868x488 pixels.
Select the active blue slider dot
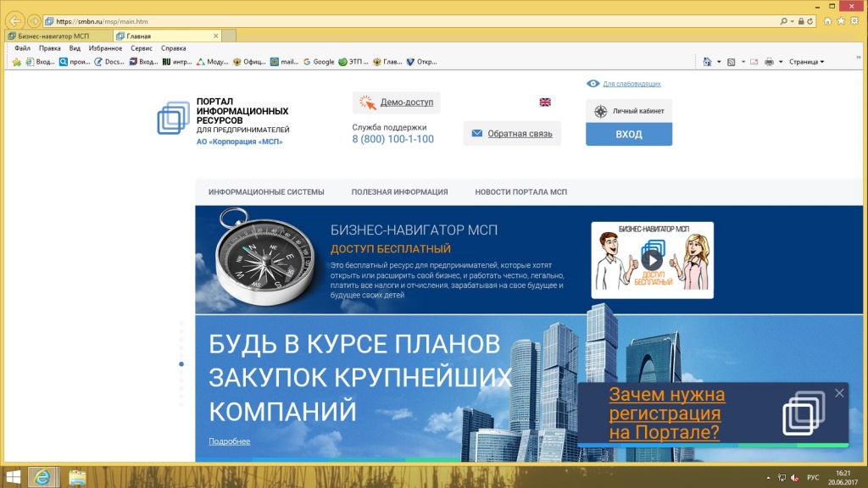tap(181, 364)
